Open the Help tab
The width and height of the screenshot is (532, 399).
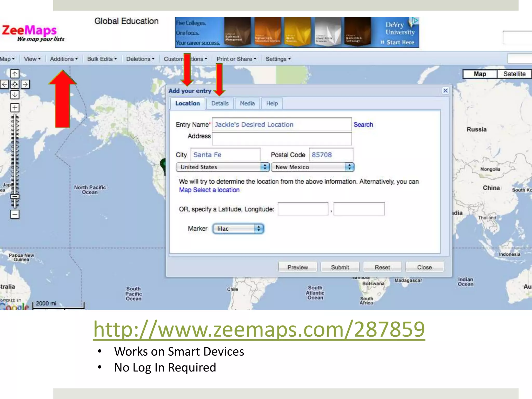click(x=272, y=103)
